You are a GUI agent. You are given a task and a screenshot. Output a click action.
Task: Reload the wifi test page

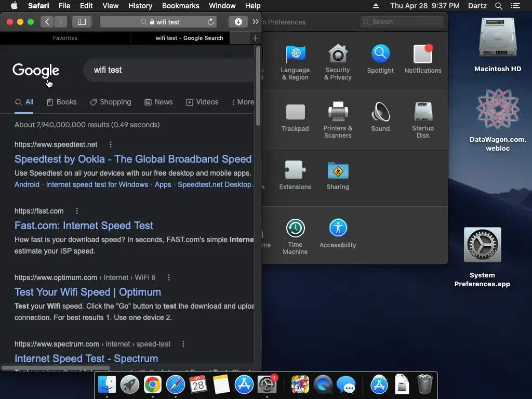pos(211,22)
